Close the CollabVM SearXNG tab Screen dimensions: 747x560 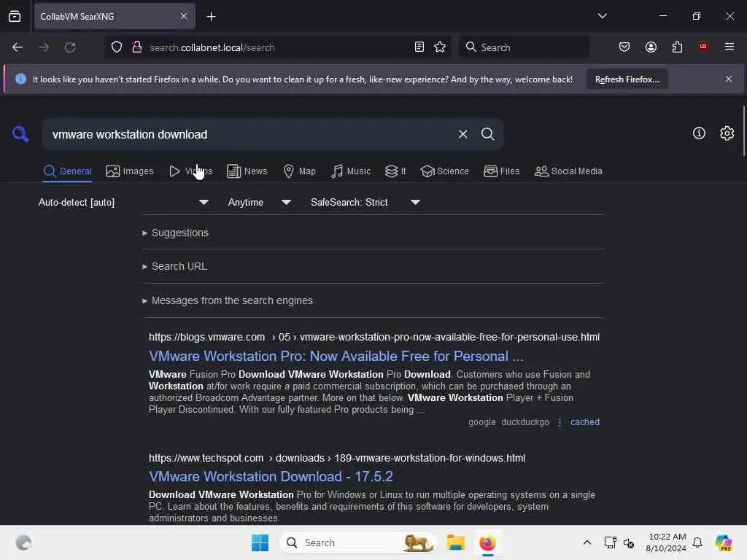184,16
